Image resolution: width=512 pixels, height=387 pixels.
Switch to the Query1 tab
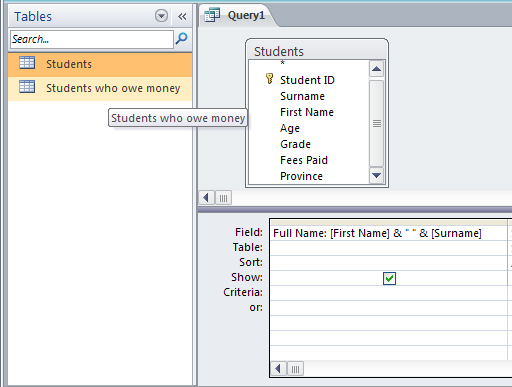pyautogui.click(x=236, y=15)
